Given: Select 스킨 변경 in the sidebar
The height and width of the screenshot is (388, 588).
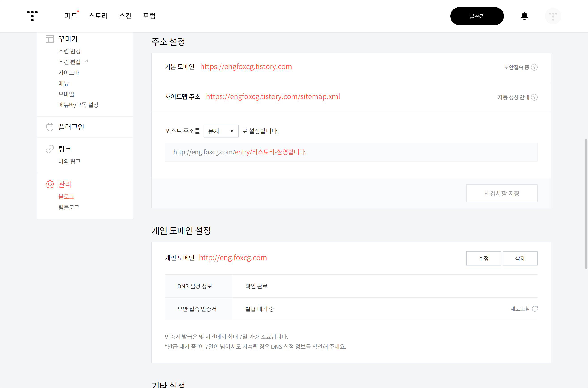Looking at the screenshot, I should [x=70, y=51].
